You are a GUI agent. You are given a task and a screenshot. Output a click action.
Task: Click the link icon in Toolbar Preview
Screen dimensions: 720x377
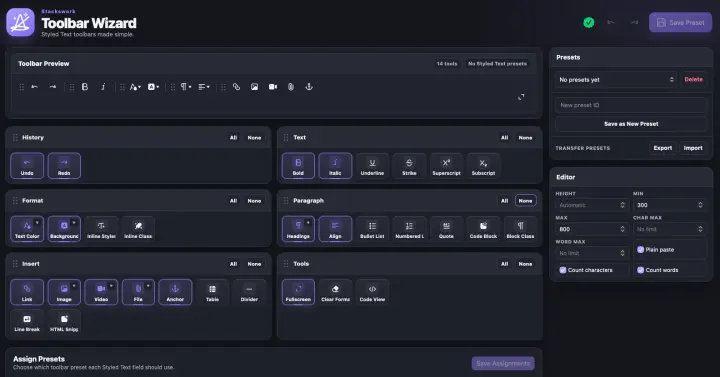click(x=236, y=87)
